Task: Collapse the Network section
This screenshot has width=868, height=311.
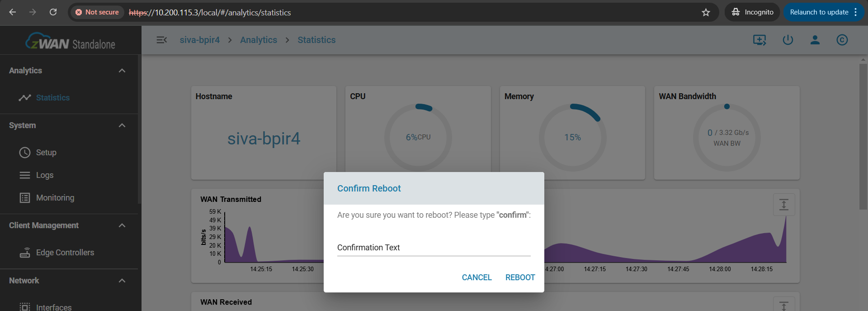Action: [x=122, y=281]
